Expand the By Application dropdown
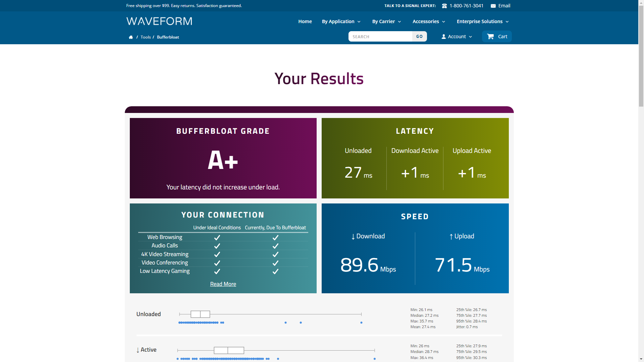Image resolution: width=644 pixels, height=362 pixels. point(341,21)
